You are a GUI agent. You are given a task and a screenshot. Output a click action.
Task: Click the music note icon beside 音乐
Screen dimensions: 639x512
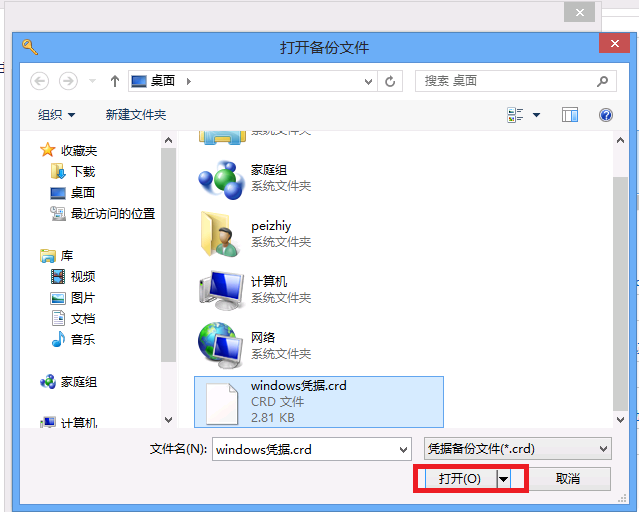coord(58,339)
